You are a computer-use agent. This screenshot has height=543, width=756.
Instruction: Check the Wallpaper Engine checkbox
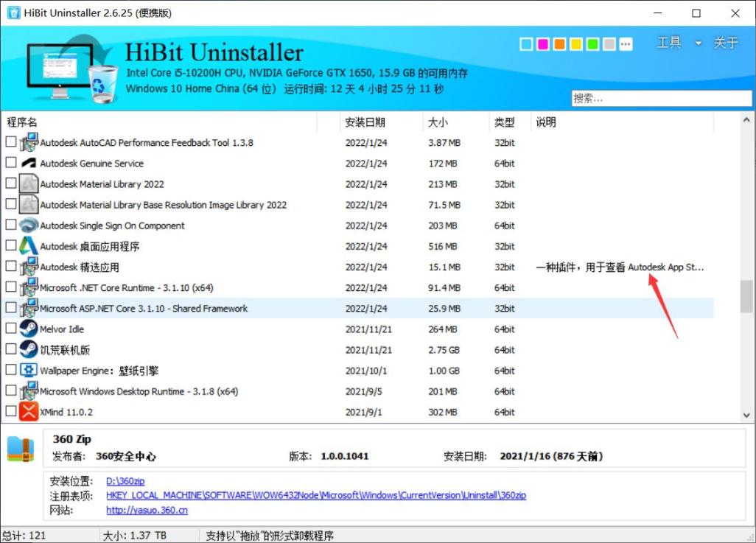10,370
